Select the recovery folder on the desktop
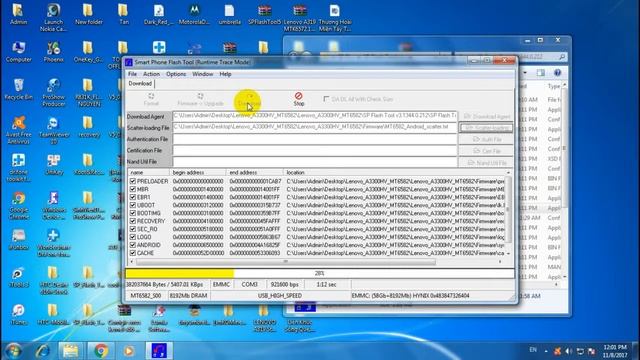640x360 pixels. (89, 127)
